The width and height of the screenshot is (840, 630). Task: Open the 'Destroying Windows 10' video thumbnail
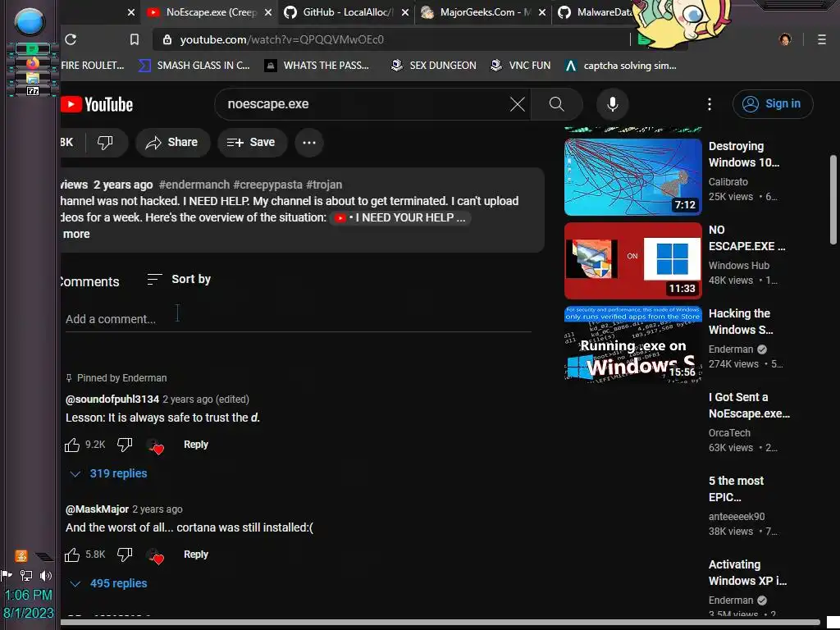point(632,177)
